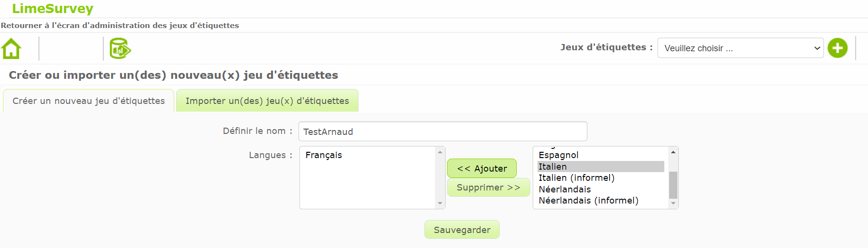The height and width of the screenshot is (248, 868).
Task: Choose Italien (informel) from the list
Action: click(x=576, y=178)
